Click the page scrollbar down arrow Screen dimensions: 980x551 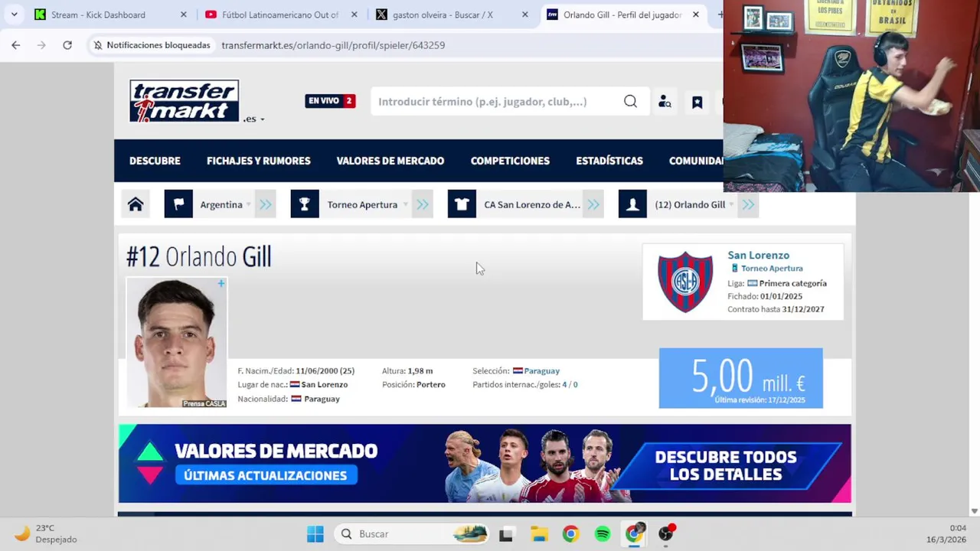(x=974, y=511)
